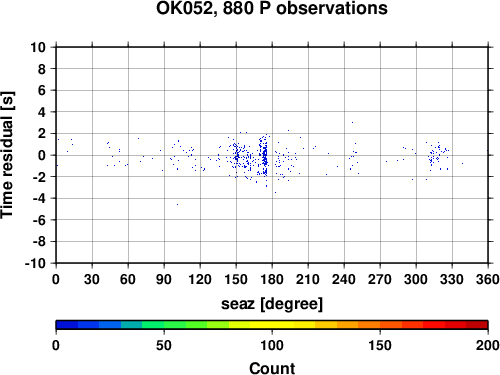Pick the orange segment near 150 on colorbar
Screen dimensions: 500x375
pyautogui.click(x=380, y=325)
